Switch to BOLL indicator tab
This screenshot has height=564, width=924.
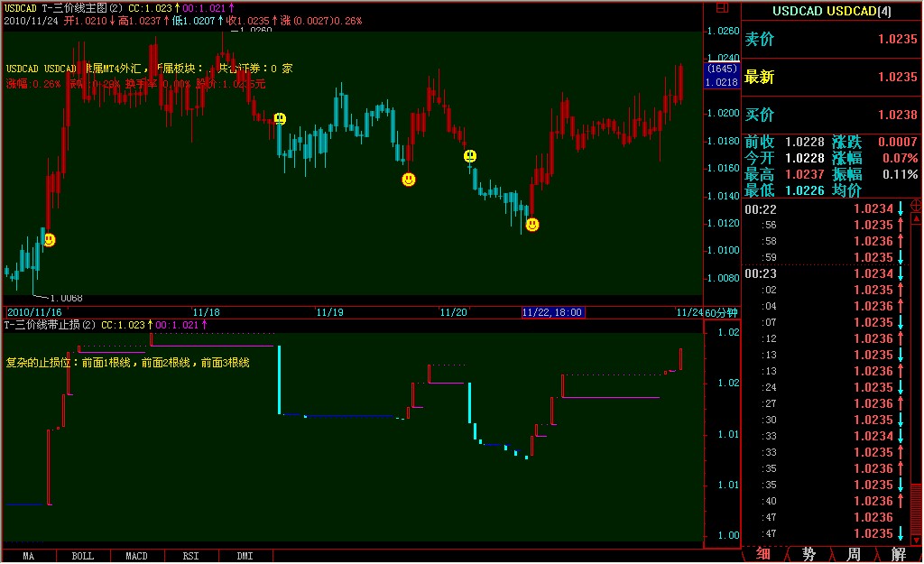pos(82,556)
